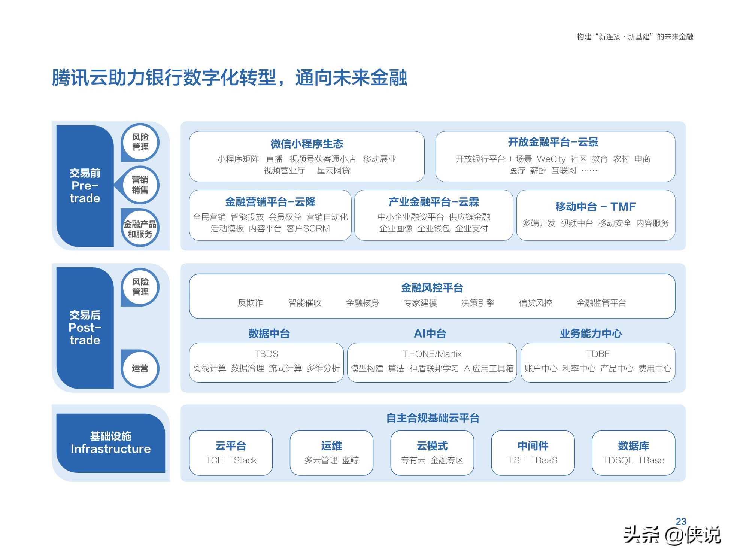Screen dimensions: 737x560
Task: Click the 视频营业厅 text
Action: [x=284, y=171]
